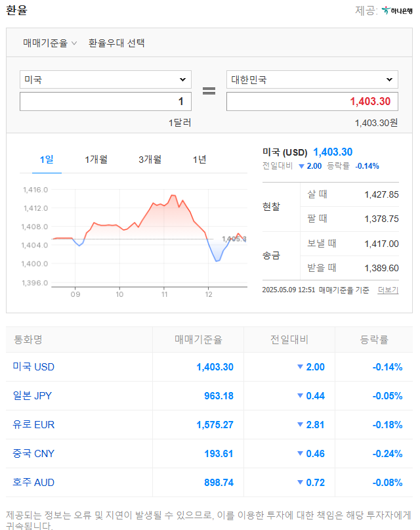This screenshot has width=420, height=530.
Task: Click the EUR rate 1,575.27
Action: [x=215, y=424]
